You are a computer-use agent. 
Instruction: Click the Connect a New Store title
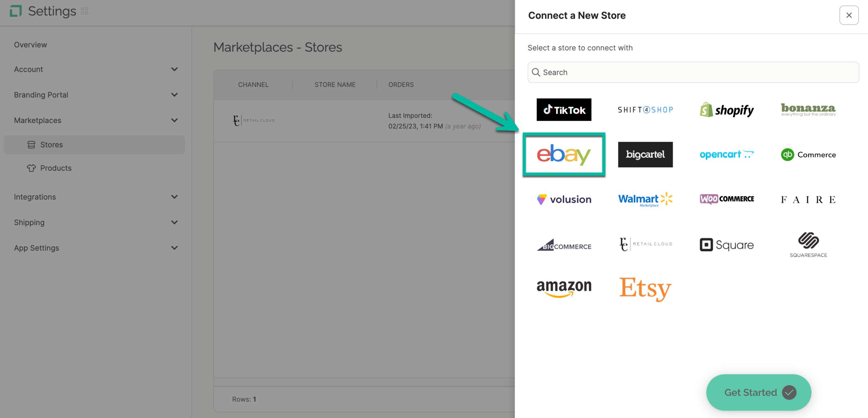[577, 16]
